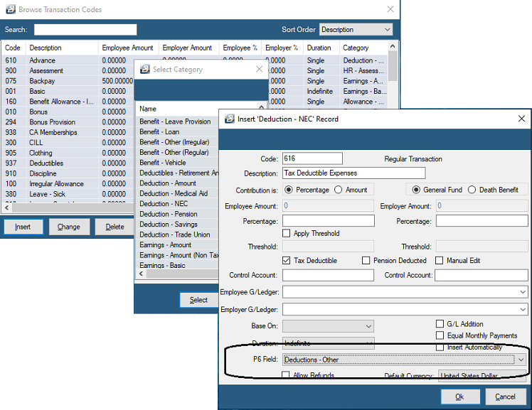Select 'Deduction - Savings' category
This screenshot has height=410, width=532.
177,225
